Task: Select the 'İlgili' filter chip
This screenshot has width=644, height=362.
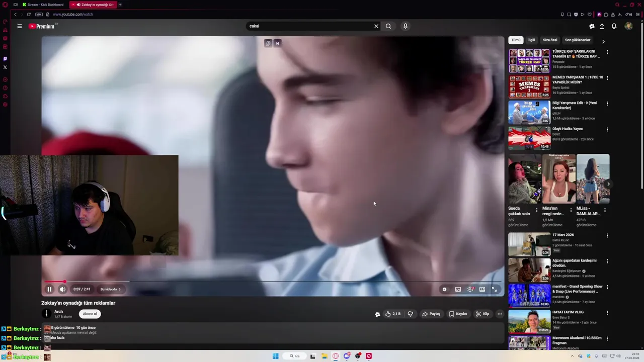Action: pos(531,40)
